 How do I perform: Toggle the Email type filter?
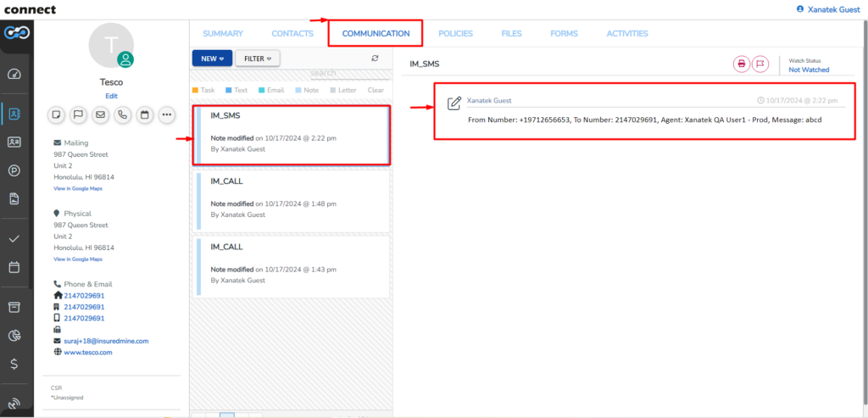click(x=271, y=90)
